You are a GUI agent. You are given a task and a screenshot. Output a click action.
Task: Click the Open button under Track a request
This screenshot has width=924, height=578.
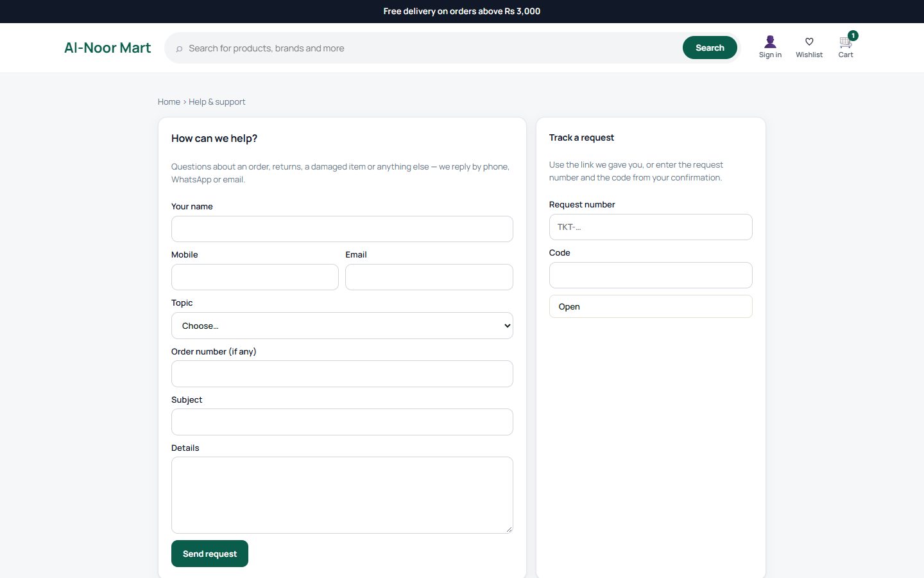tap(651, 306)
